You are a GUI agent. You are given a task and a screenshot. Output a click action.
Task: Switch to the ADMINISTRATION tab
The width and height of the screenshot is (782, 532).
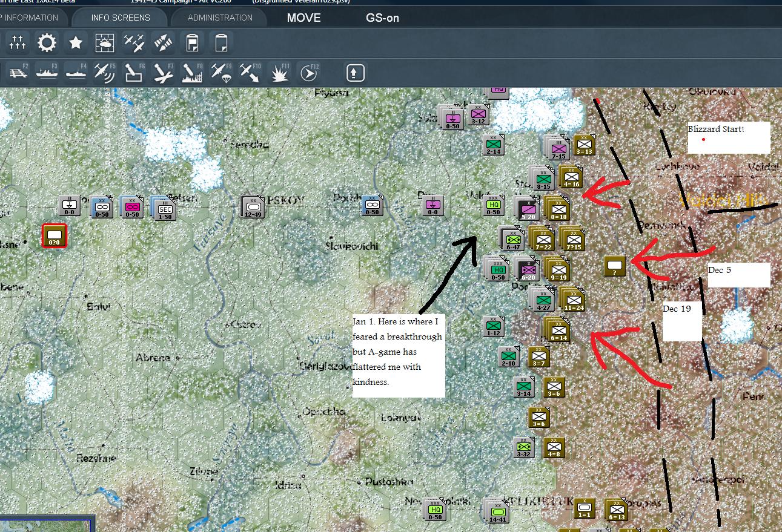pos(220,18)
